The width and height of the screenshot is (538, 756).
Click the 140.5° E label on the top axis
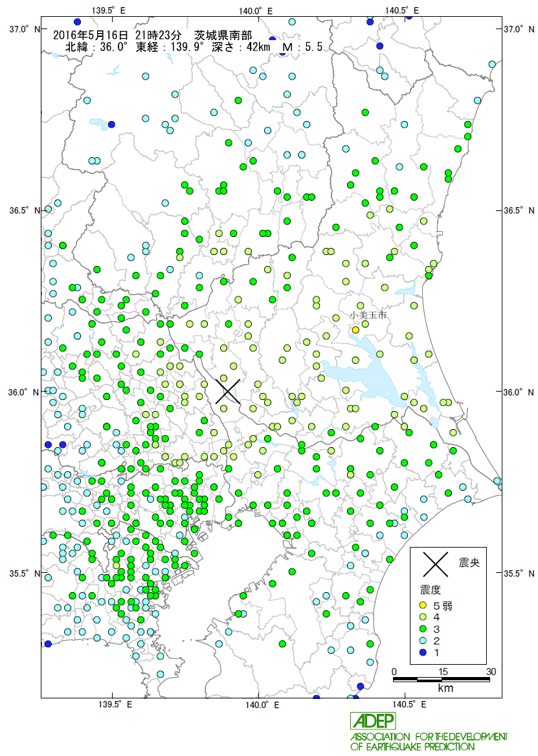pos(401,10)
